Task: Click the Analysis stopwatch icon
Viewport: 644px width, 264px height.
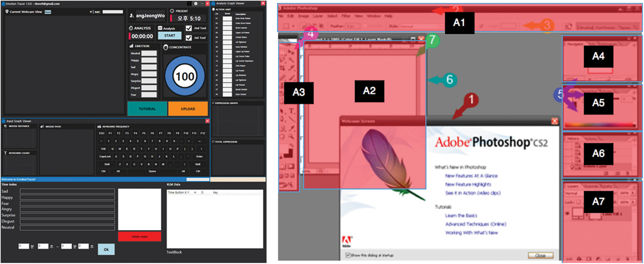Action: [131, 28]
